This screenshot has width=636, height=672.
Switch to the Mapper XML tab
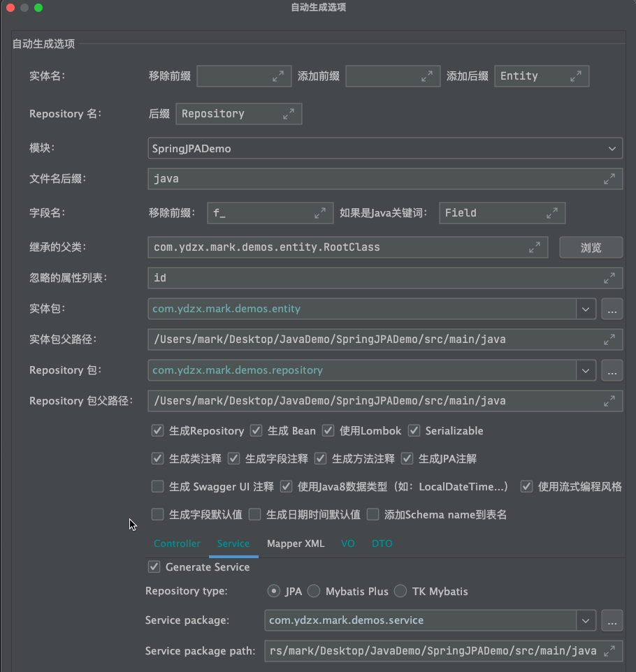[296, 543]
